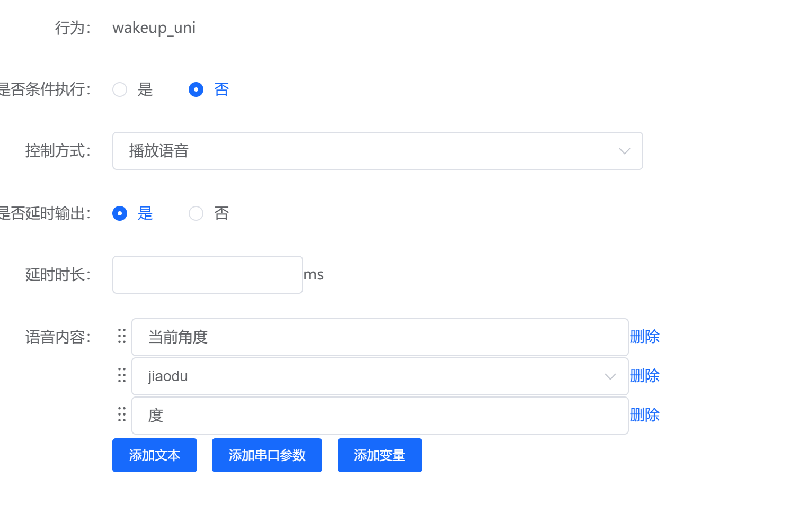Click 删除 next to jiaodu

click(x=644, y=376)
